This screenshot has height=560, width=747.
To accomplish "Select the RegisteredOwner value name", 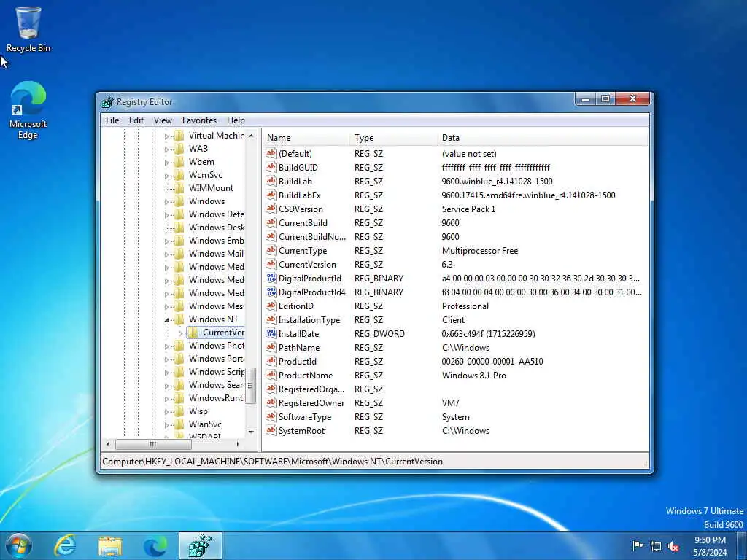I will click(311, 402).
